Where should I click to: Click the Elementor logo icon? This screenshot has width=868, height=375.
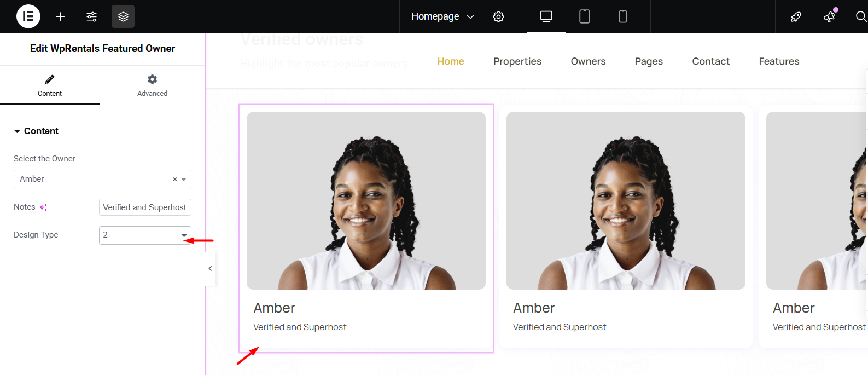point(28,16)
